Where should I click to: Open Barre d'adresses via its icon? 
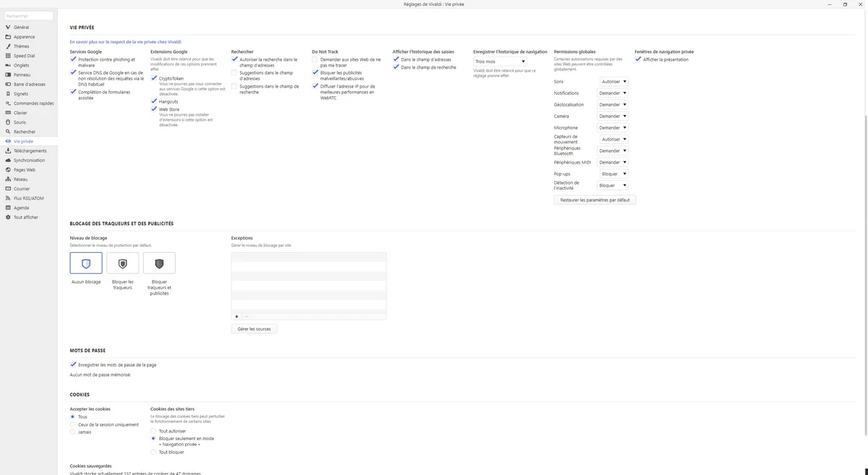pos(8,84)
